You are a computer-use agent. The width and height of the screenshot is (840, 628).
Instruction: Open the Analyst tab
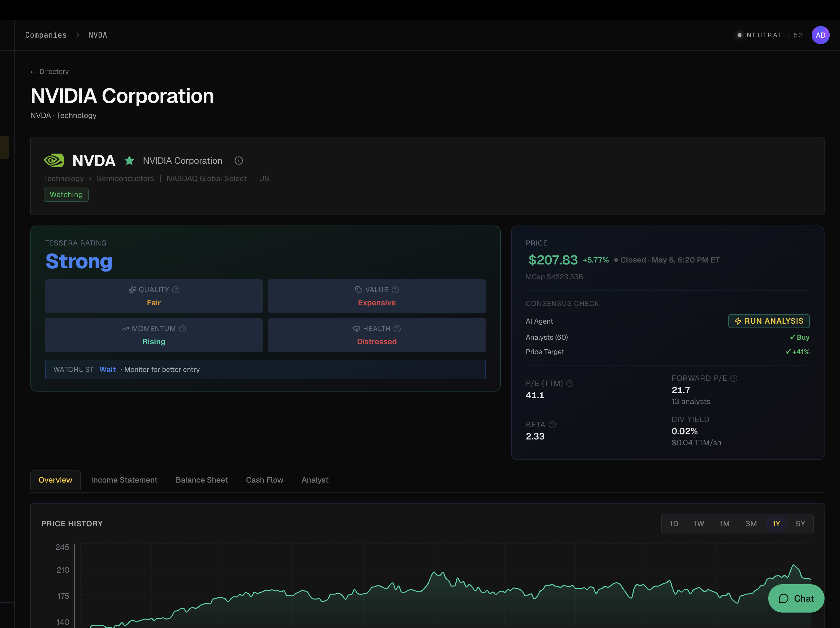315,480
